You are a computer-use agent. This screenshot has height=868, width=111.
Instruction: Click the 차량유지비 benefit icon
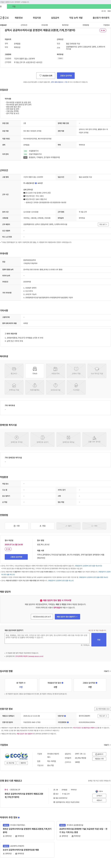point(55,371)
